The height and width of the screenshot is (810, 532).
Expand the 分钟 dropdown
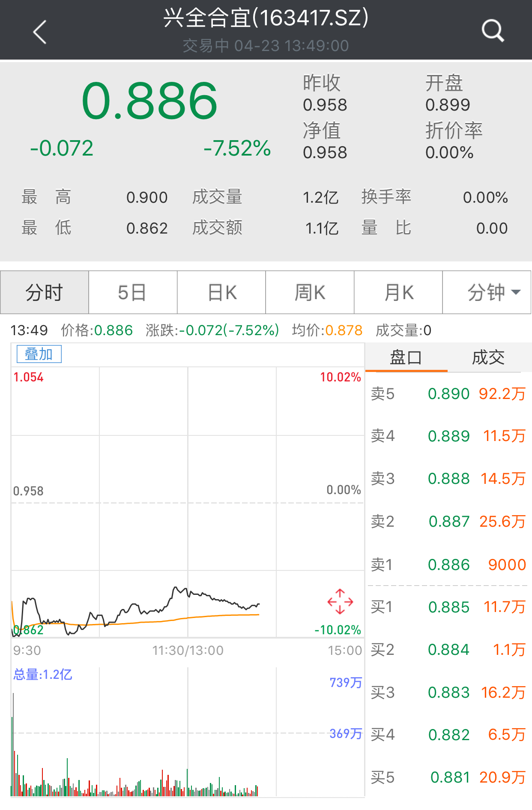(487, 292)
